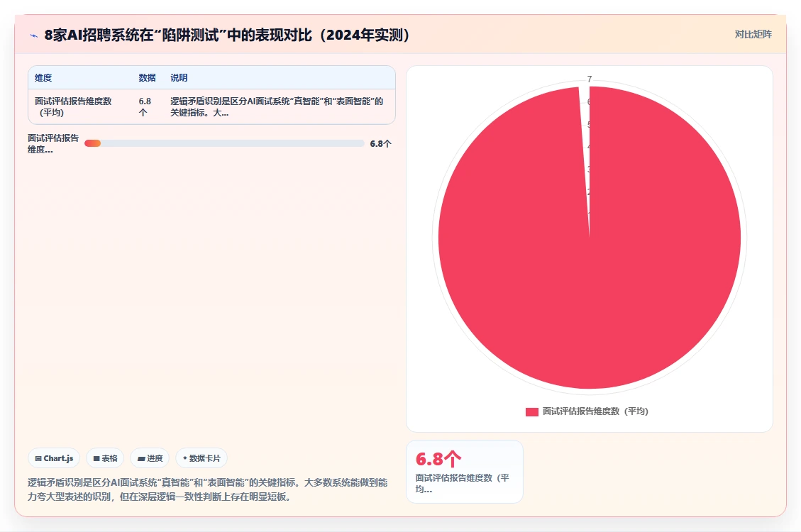Click the 进度 tag
The image size is (801, 532).
pyautogui.click(x=150, y=458)
